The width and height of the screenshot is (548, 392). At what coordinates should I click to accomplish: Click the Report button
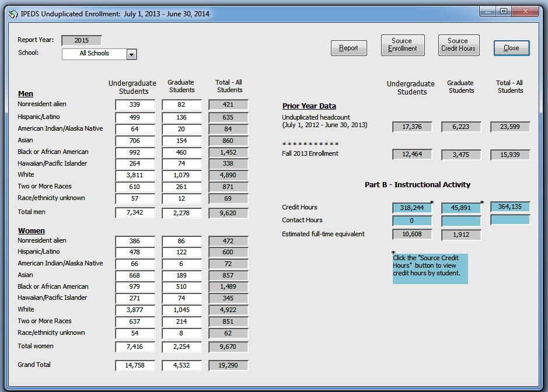click(349, 48)
